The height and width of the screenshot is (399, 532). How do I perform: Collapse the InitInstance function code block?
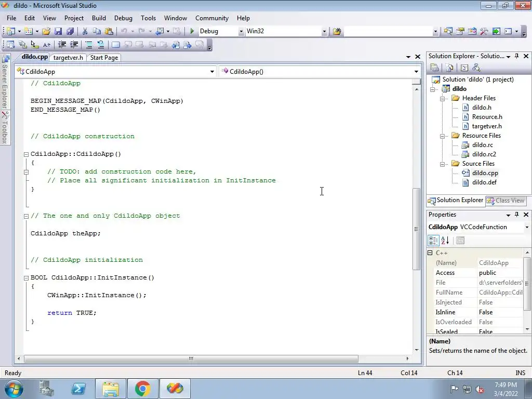(x=26, y=278)
